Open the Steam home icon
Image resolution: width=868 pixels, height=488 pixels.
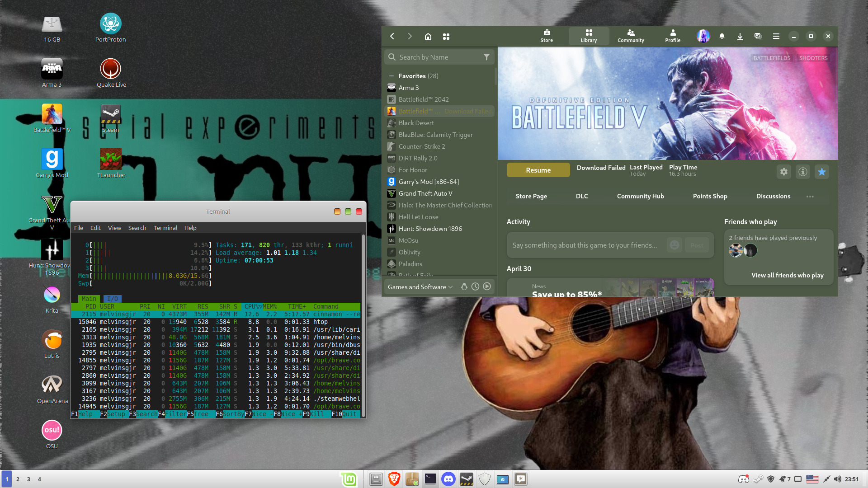tap(428, 37)
